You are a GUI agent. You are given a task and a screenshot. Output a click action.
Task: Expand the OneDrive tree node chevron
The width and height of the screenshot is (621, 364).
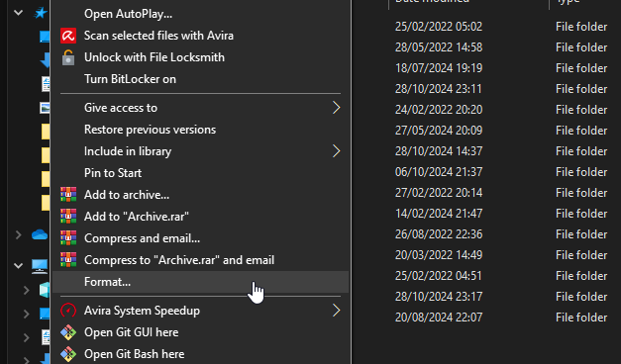(x=18, y=235)
